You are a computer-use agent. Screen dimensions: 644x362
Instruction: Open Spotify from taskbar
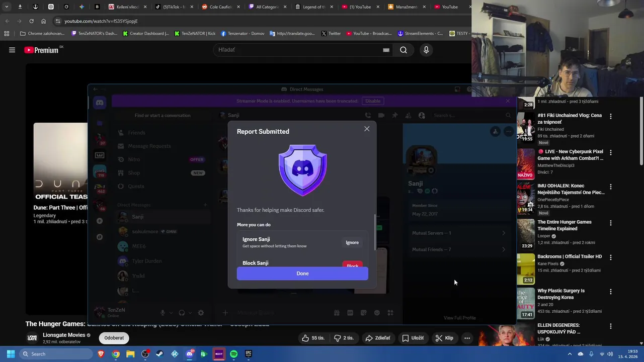233,354
